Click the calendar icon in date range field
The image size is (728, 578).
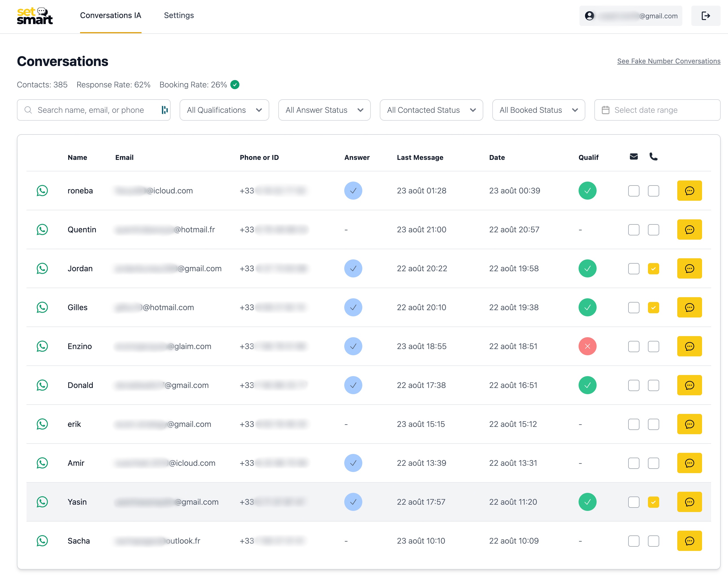tap(605, 110)
